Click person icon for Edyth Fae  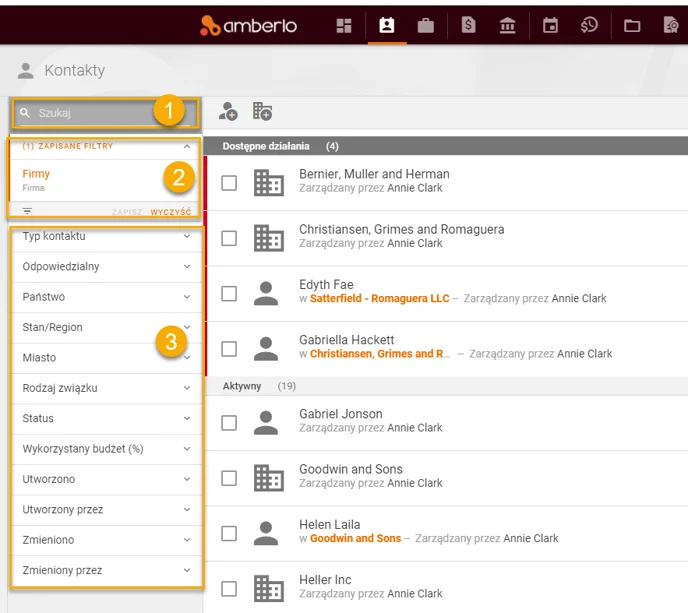pos(266,293)
